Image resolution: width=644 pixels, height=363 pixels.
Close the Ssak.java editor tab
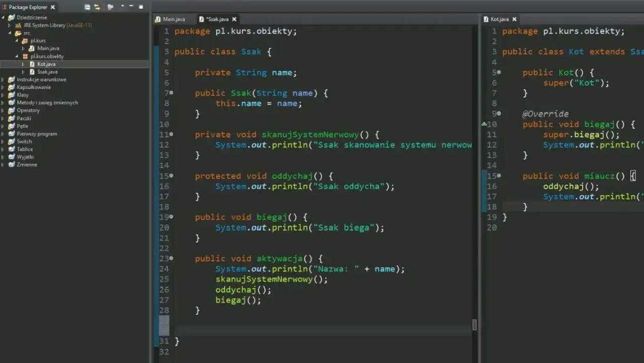pos(234,19)
